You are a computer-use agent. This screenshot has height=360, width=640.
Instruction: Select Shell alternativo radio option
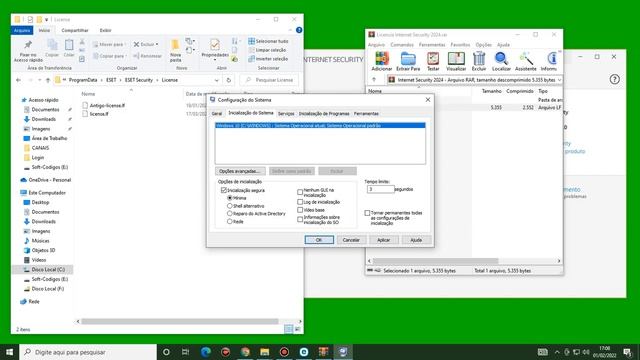[x=229, y=206]
